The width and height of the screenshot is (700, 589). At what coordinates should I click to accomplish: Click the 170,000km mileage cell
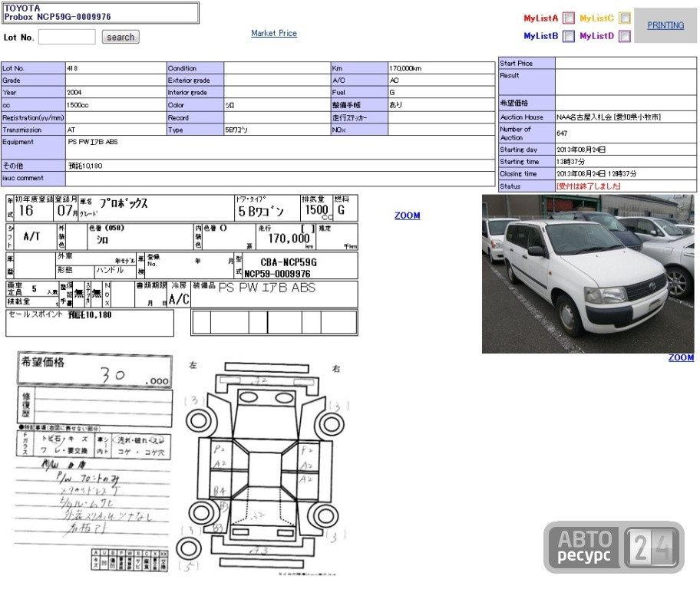(x=441, y=68)
